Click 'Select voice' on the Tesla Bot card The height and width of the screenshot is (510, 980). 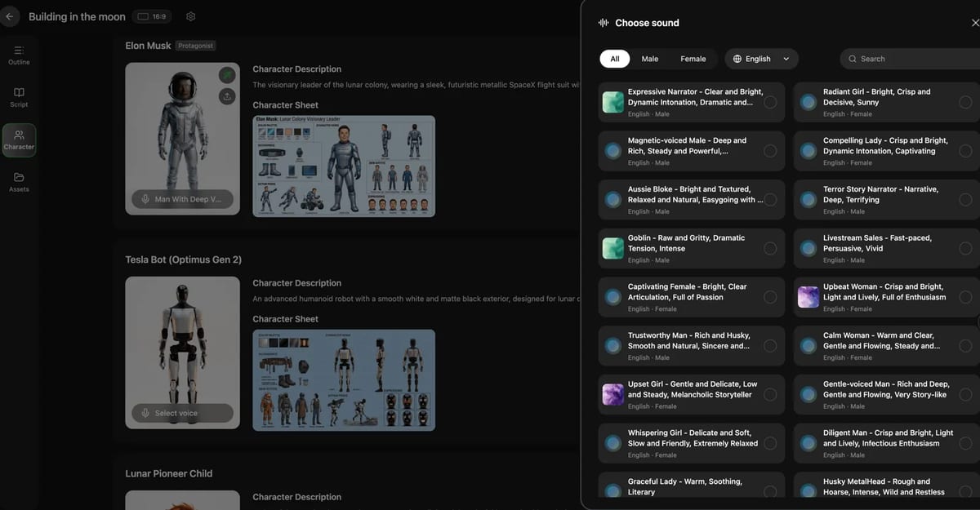pyautogui.click(x=182, y=413)
